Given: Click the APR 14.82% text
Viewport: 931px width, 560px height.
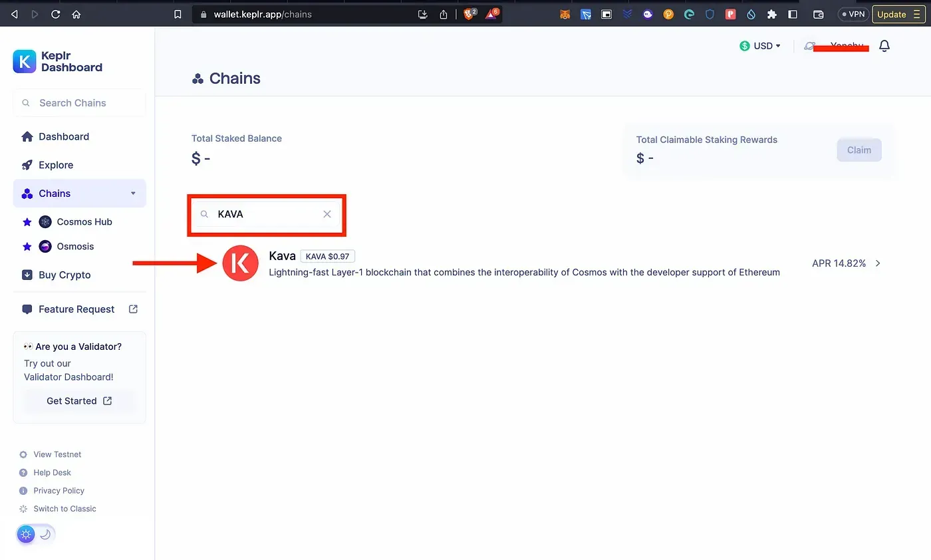Looking at the screenshot, I should click(839, 263).
